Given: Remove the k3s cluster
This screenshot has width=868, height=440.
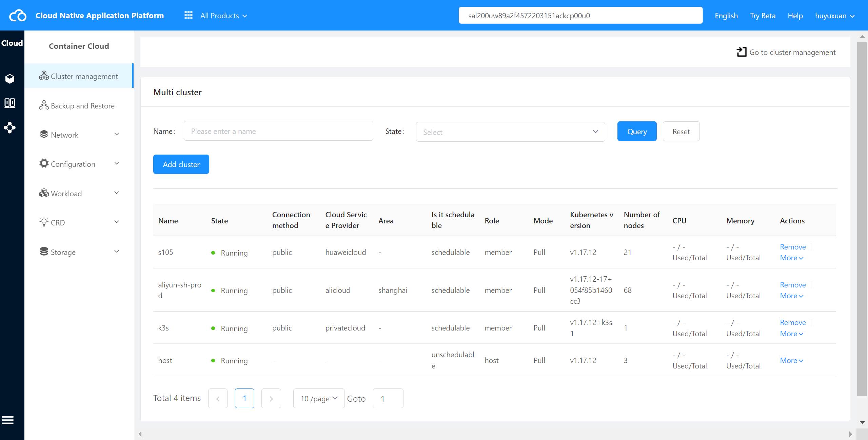Looking at the screenshot, I should click(793, 322).
